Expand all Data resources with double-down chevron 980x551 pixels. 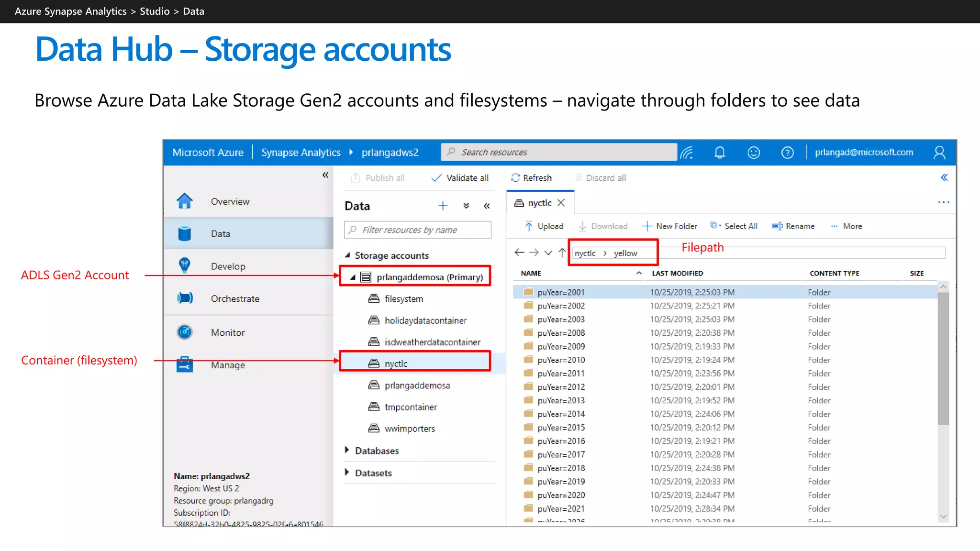click(x=466, y=206)
